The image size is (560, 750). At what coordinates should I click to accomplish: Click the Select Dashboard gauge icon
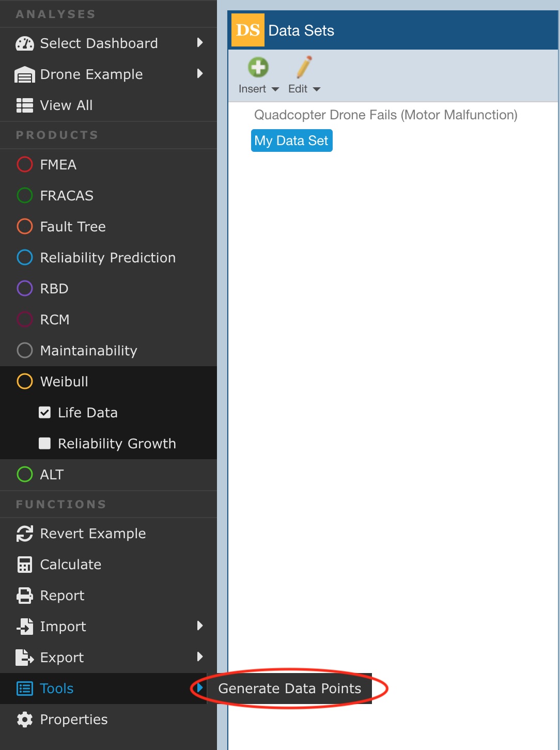(24, 43)
